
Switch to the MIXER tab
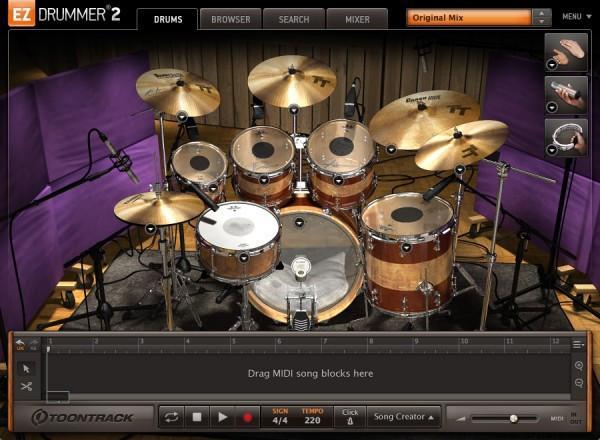pyautogui.click(x=357, y=20)
